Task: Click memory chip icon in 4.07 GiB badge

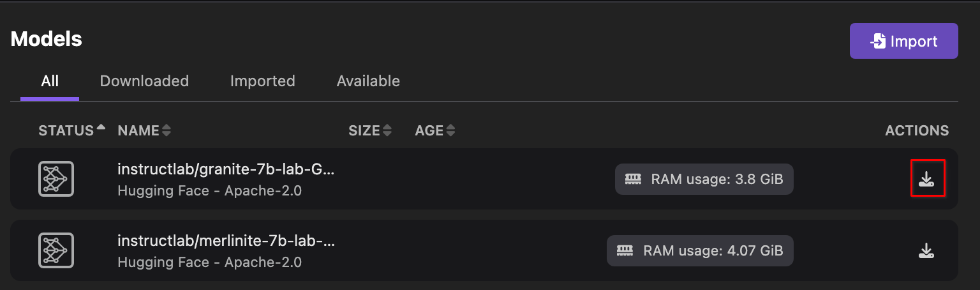Action: pyautogui.click(x=625, y=250)
